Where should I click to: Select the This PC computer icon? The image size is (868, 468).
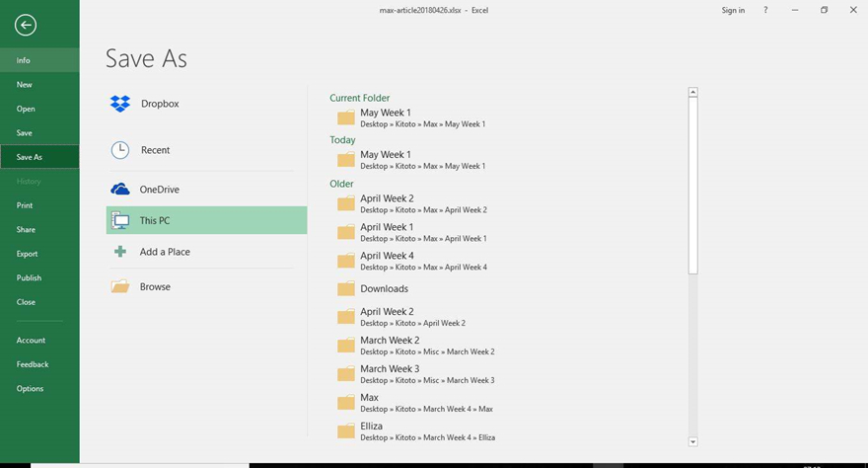120,221
